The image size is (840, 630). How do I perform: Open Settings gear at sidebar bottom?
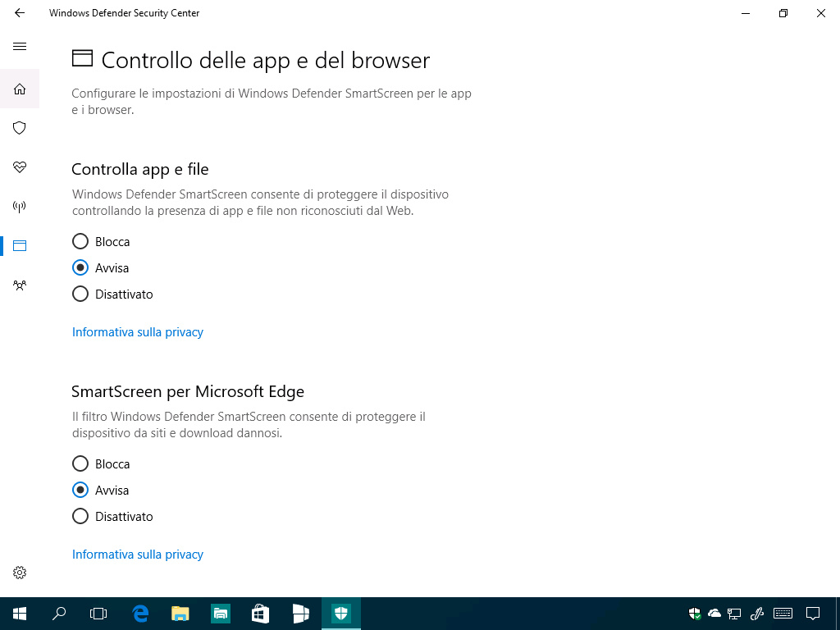coord(20,573)
